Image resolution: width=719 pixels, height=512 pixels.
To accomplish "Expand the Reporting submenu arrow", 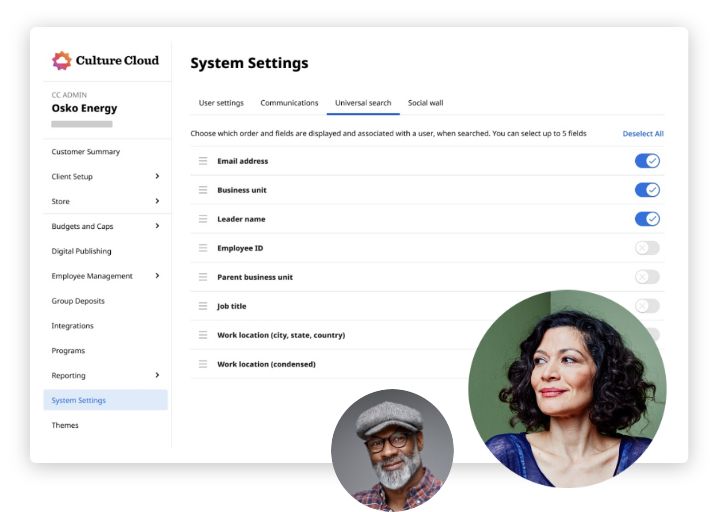I will (x=157, y=375).
